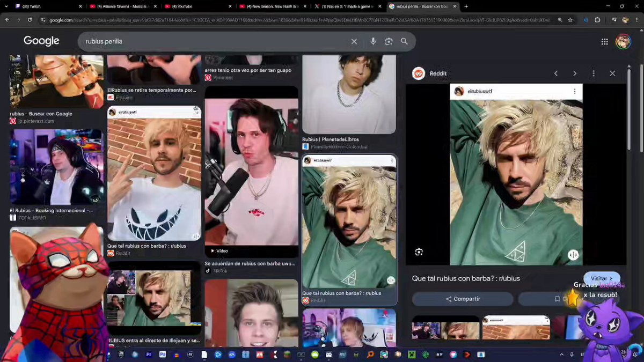
Task: Open 'arres tenlo otra vez por ser tan guapo' result
Action: pyautogui.click(x=248, y=70)
